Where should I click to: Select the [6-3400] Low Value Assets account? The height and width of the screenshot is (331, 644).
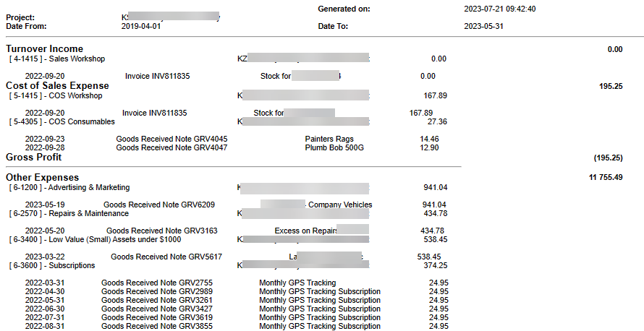[x=95, y=239]
